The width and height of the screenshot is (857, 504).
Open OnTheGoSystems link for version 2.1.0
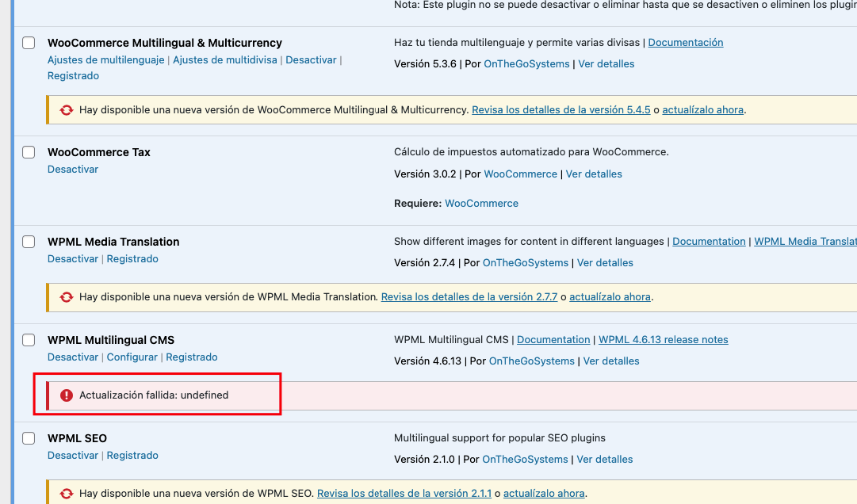(x=525, y=459)
